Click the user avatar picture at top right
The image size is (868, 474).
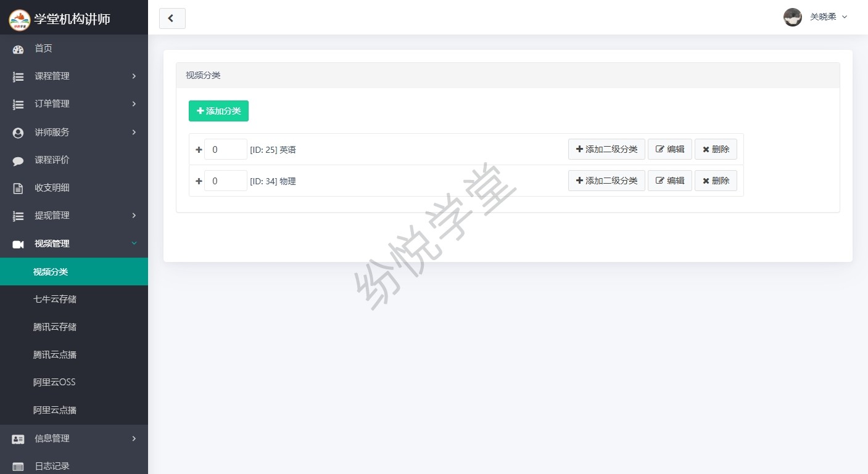[792, 17]
